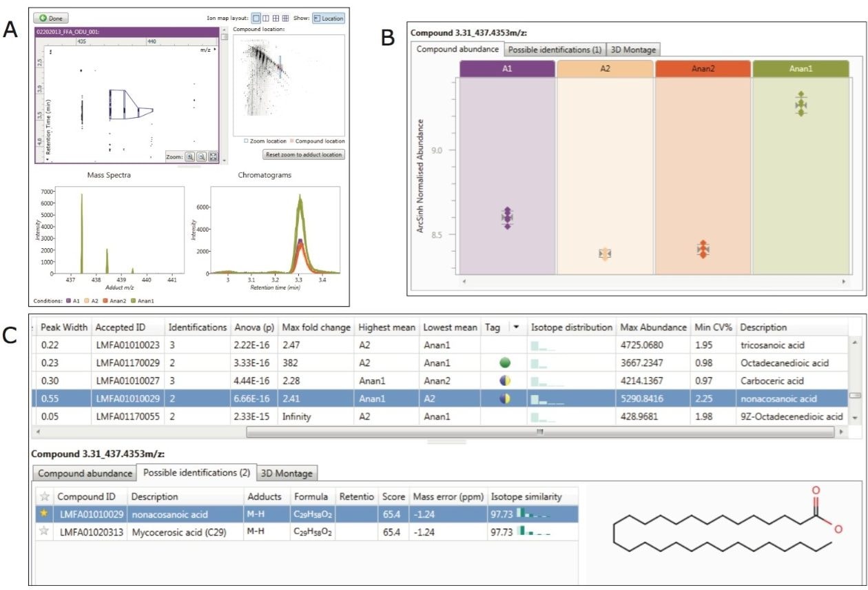Open the Tag column dropdown arrow
Image resolution: width=868 pixels, height=590 pixels.
click(514, 328)
